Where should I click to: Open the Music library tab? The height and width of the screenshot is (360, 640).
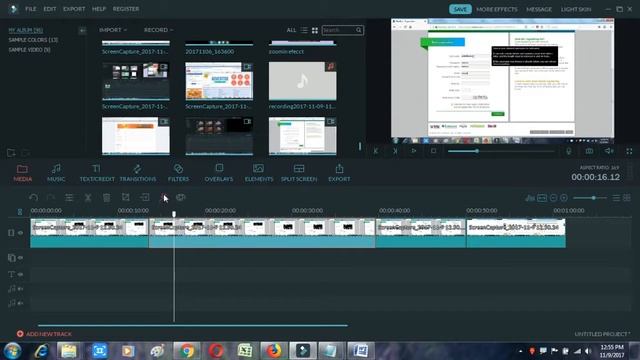(x=56, y=173)
